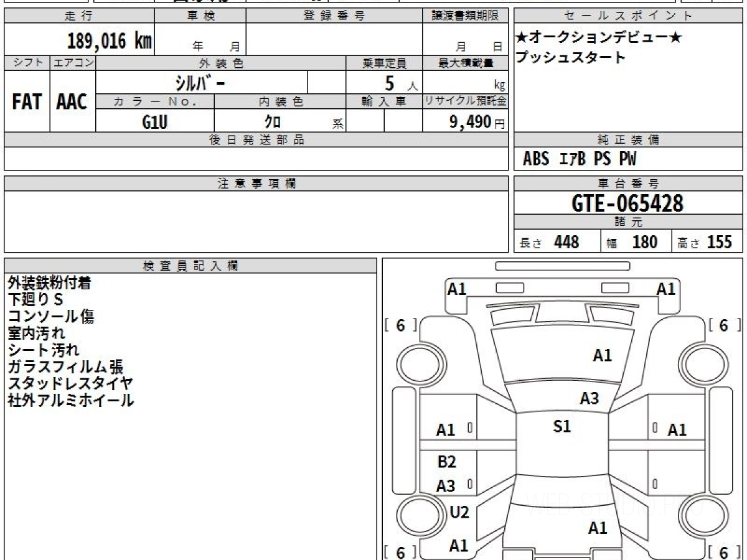This screenshot has height=560, width=747.
Task: Select the chassis number GTE-065428
Action: [x=627, y=203]
